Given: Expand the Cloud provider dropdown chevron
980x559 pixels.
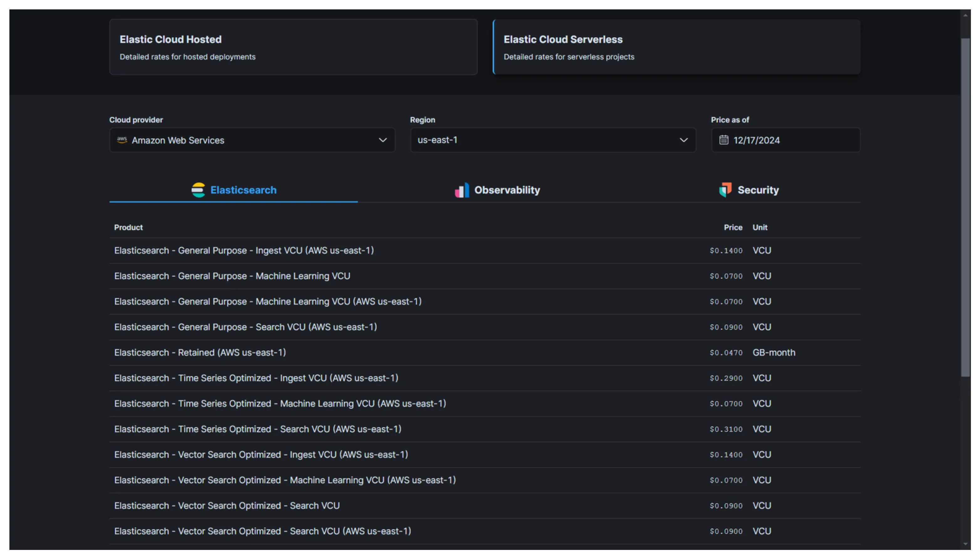Looking at the screenshot, I should click(383, 140).
